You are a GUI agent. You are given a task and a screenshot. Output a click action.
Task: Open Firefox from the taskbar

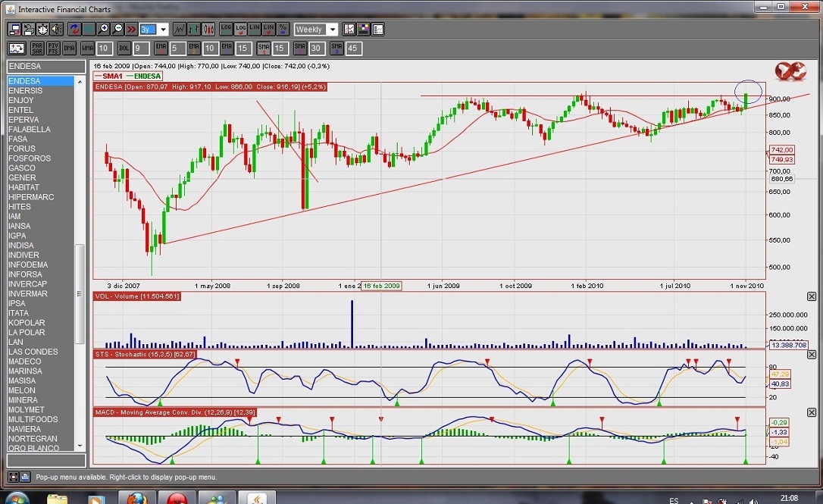[137, 498]
